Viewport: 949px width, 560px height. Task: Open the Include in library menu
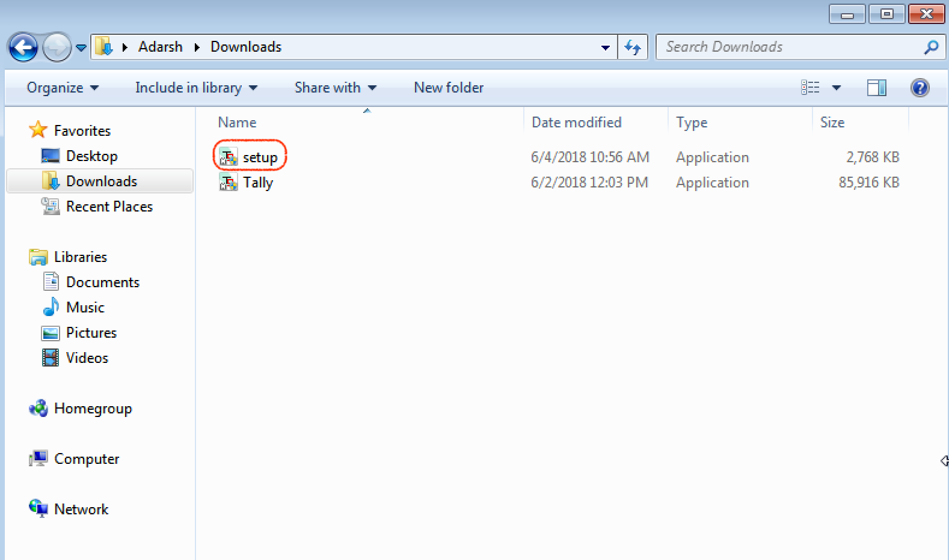pyautogui.click(x=196, y=88)
